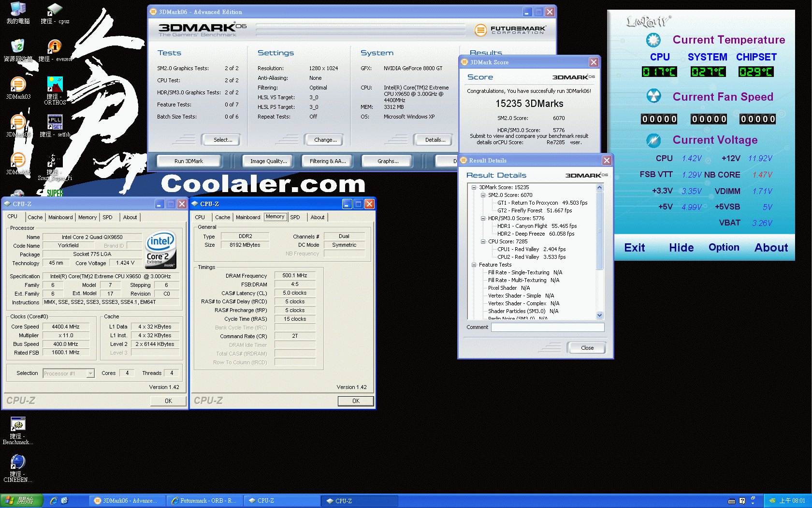Click the Current Voltage lightning icon
This screenshot has height=508, width=812.
(653, 140)
